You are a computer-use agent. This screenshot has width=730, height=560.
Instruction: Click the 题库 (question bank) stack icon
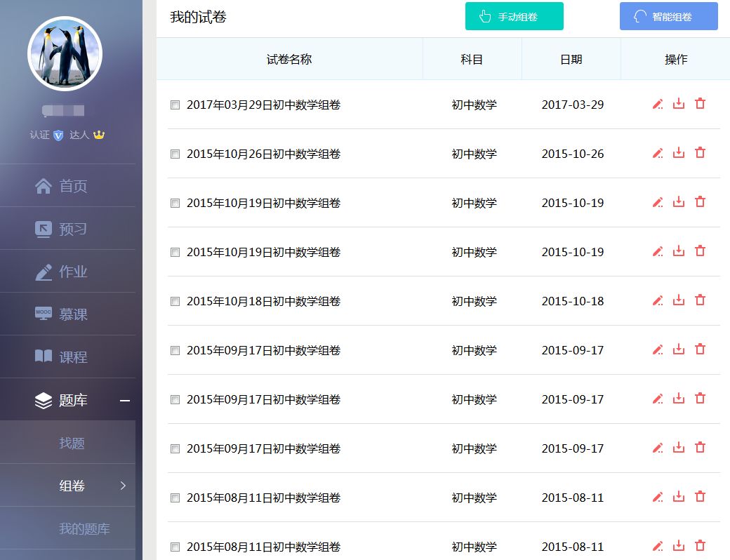(x=44, y=399)
